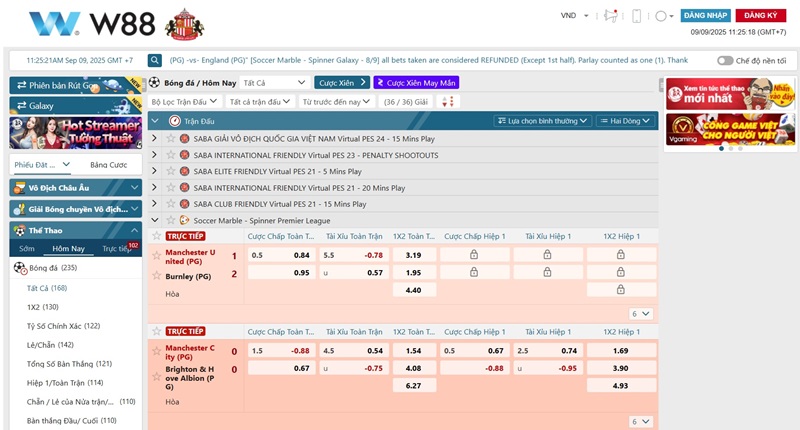
Task: Toggle dark mode switch (Chế độ nền tối)
Action: (724, 60)
